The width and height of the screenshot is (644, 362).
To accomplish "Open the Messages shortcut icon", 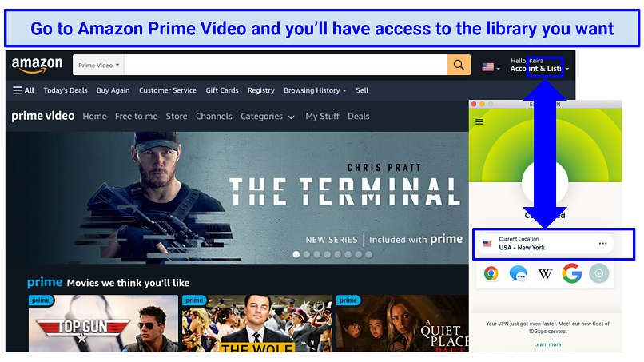I will (518, 273).
